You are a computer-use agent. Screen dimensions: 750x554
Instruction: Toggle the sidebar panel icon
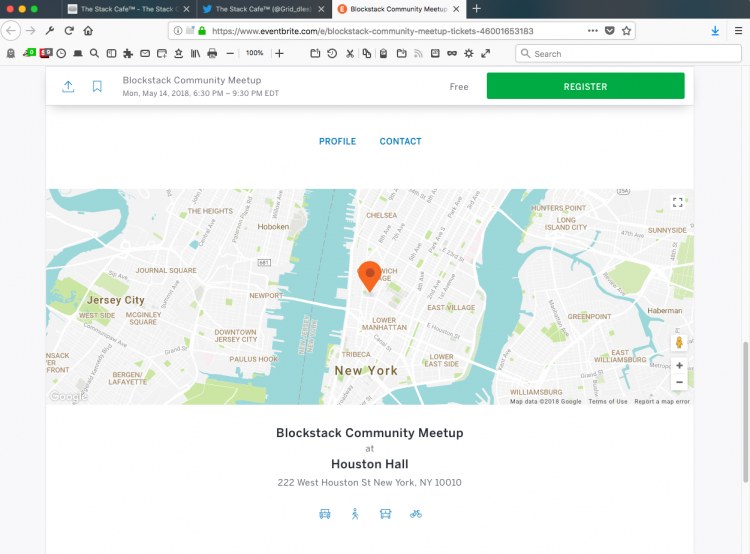(111, 54)
